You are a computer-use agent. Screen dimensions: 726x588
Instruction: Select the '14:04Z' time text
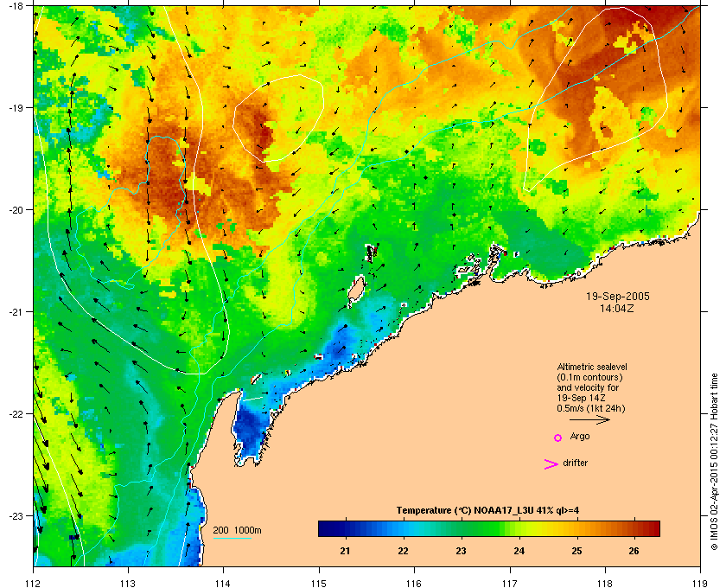[x=617, y=308]
